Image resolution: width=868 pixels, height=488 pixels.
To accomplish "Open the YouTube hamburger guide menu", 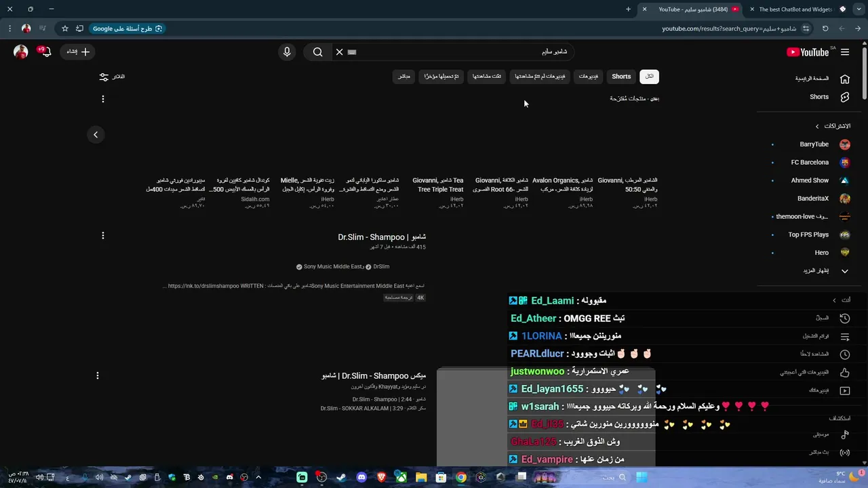I will click(845, 52).
